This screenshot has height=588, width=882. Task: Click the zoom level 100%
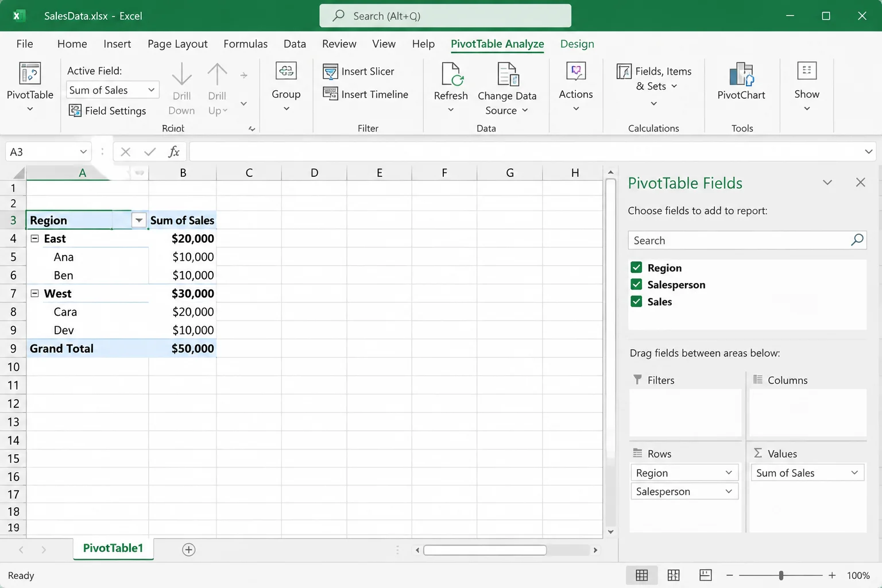pos(858,575)
